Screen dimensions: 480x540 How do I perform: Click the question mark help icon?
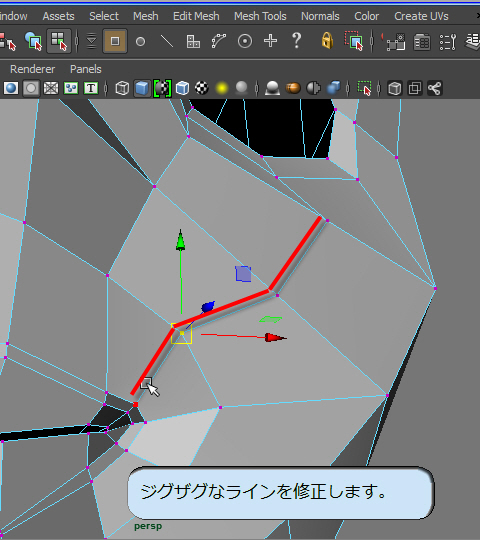coord(296,41)
